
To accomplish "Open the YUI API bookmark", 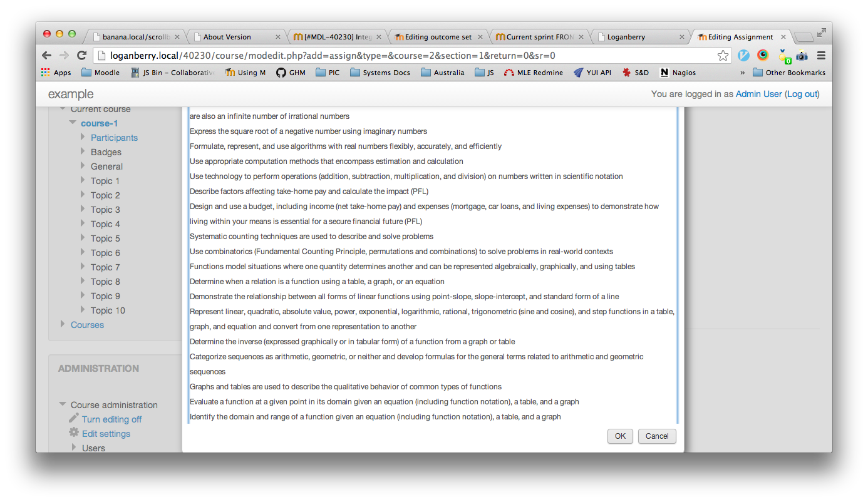I will coord(592,73).
